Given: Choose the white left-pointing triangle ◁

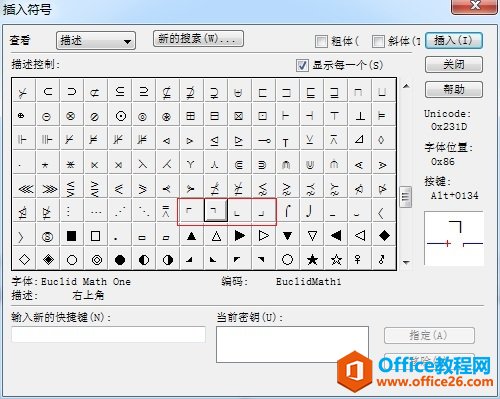Looking at the screenshot, I should (x=360, y=235).
